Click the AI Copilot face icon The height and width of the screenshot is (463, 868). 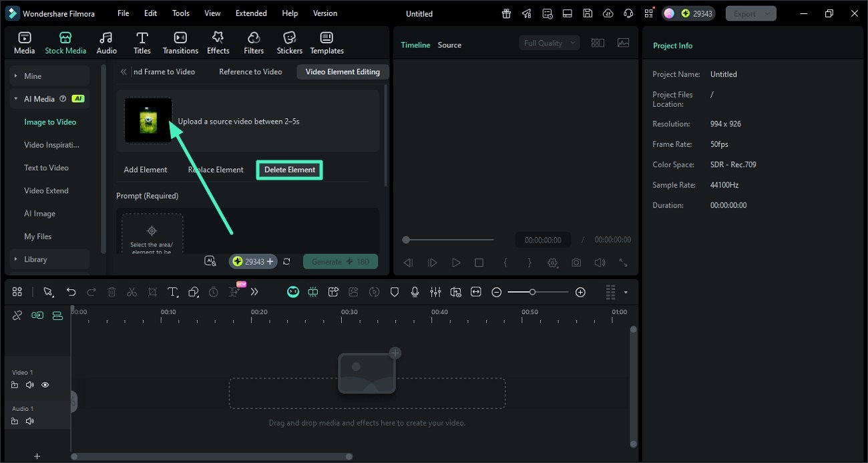click(x=292, y=292)
